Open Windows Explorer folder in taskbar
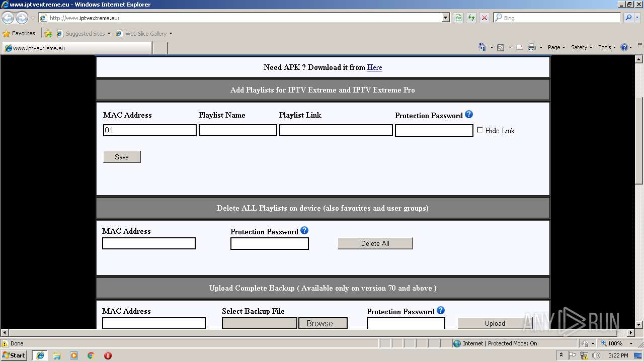The height and width of the screenshot is (362, 644). 57,355
